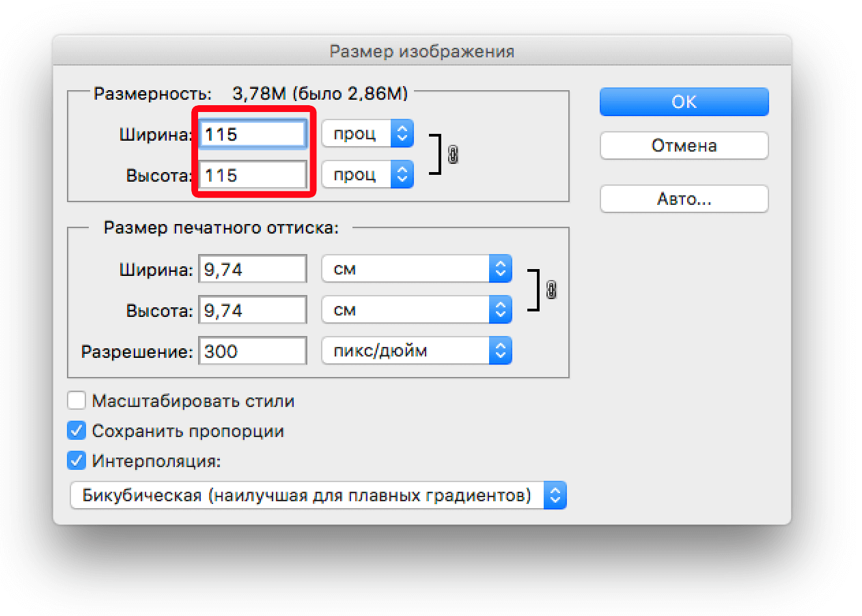Click the Отмена button

684,145
